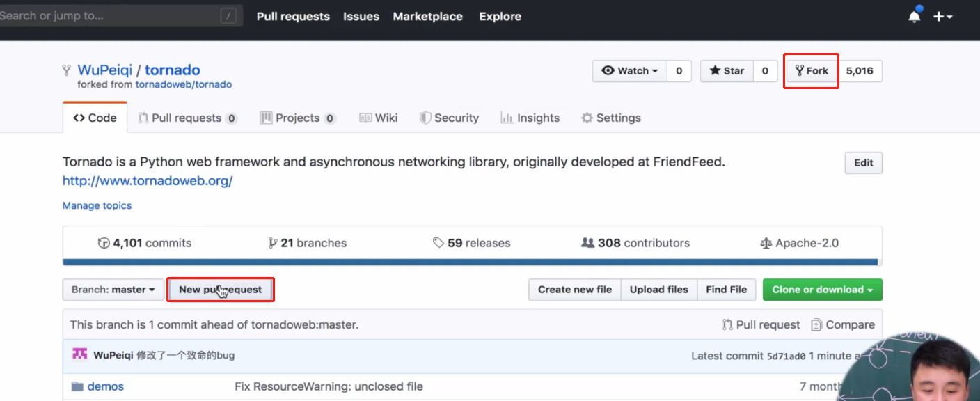The height and width of the screenshot is (401, 980).
Task: Expand the Branch: master dropdown
Action: 113,290
